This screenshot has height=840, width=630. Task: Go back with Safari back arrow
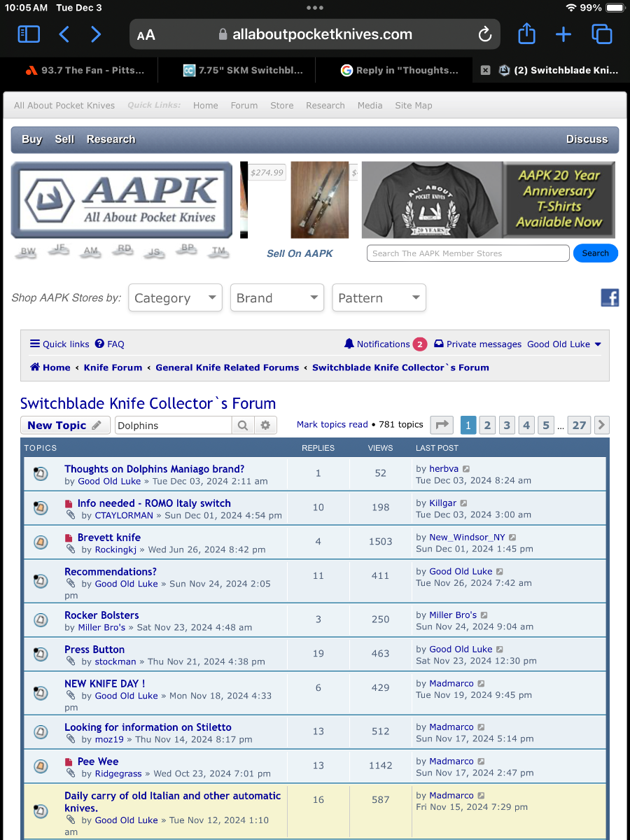(64, 34)
